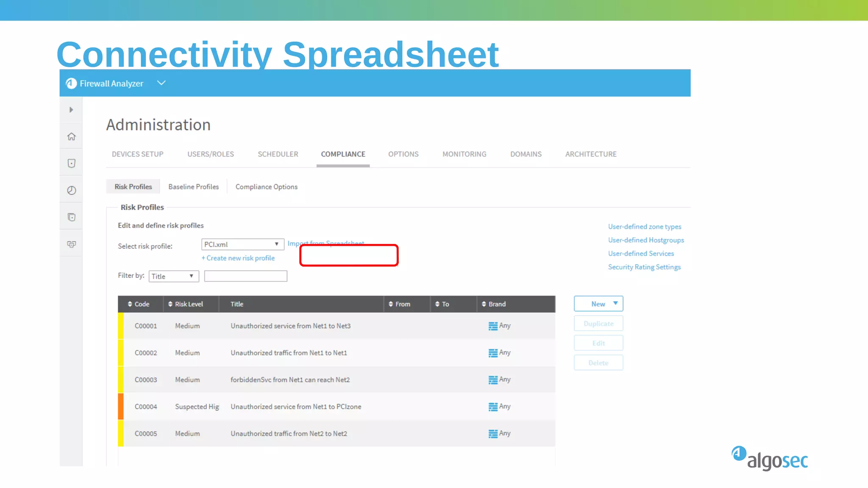Open the OPTIONS tab
This screenshot has width=868, height=488.
pos(403,154)
